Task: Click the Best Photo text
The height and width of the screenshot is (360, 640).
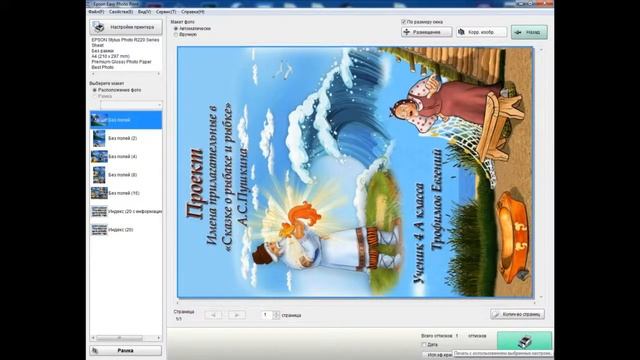Action: pos(102,67)
